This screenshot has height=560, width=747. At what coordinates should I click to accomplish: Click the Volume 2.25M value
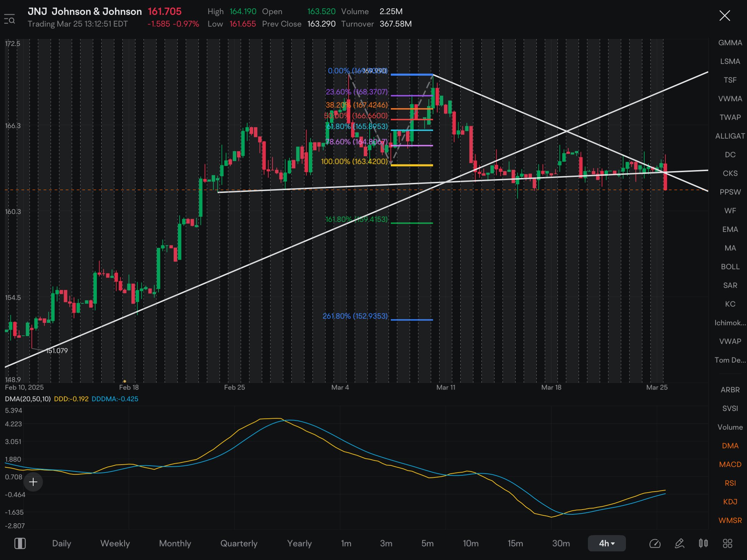coord(391,11)
